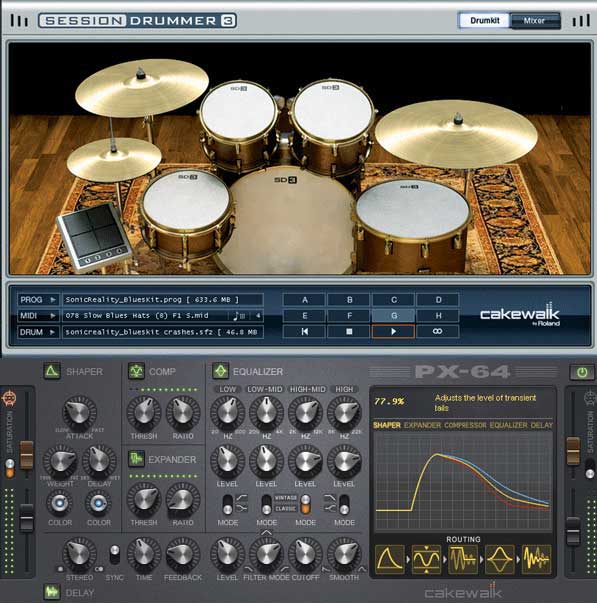The image size is (597, 604).
Task: Click the MIDI file name field
Action: click(163, 316)
